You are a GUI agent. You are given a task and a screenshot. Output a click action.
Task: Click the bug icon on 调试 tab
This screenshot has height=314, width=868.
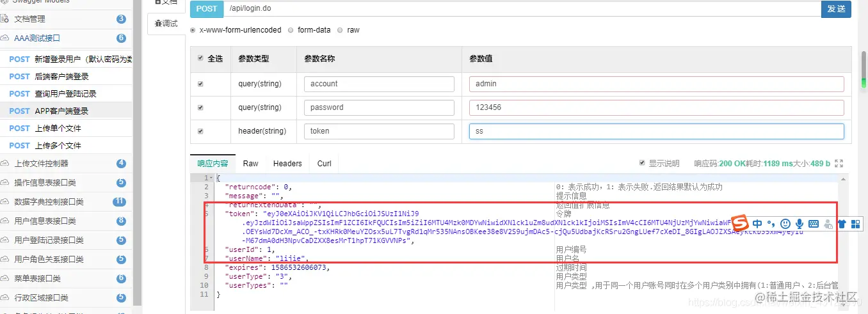pyautogui.click(x=158, y=24)
